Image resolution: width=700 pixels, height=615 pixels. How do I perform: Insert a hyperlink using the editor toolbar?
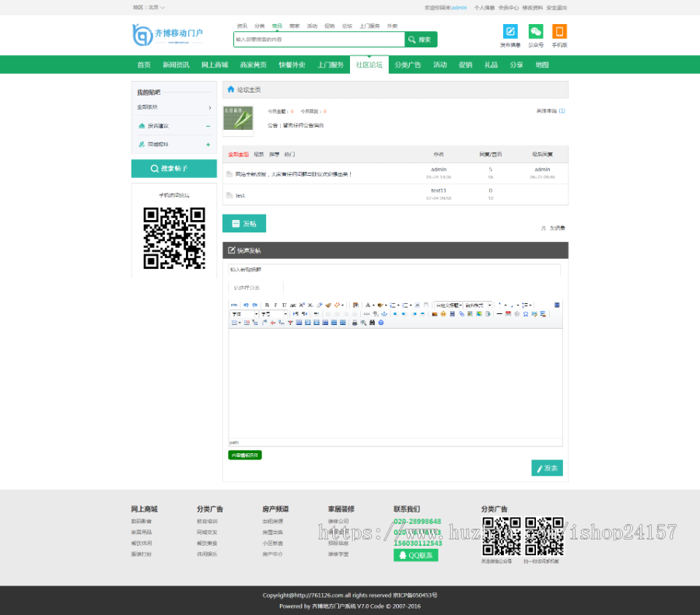[x=461, y=314]
